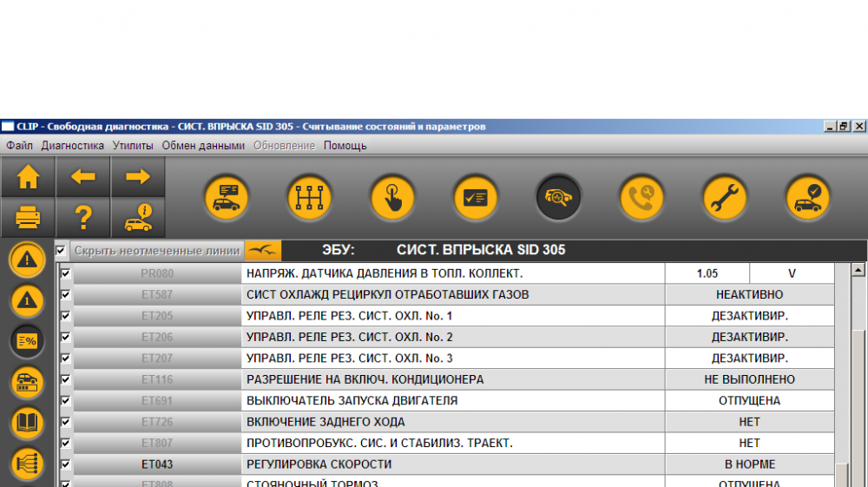Select the pointing hand icon
Image resolution: width=868 pixels, height=487 pixels.
click(392, 198)
